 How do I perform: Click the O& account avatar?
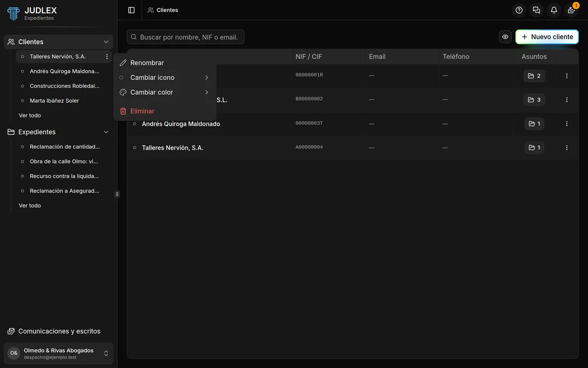(14, 353)
